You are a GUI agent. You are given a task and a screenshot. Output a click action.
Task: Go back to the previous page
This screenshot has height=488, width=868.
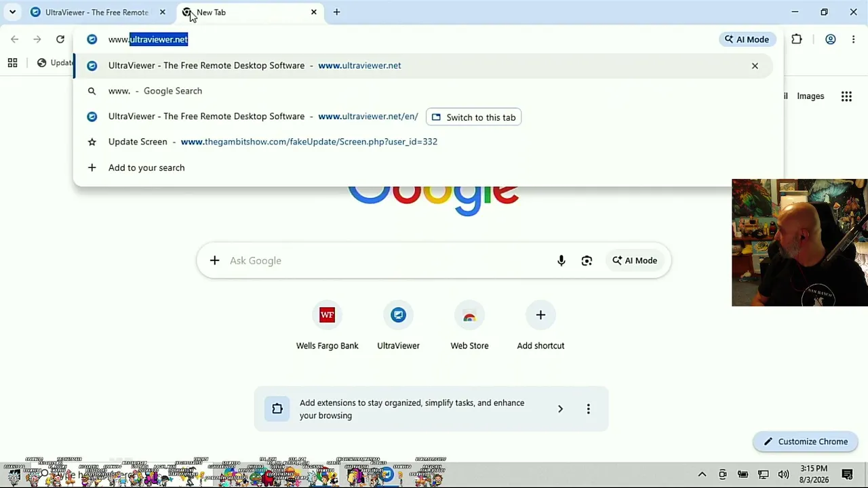point(15,39)
